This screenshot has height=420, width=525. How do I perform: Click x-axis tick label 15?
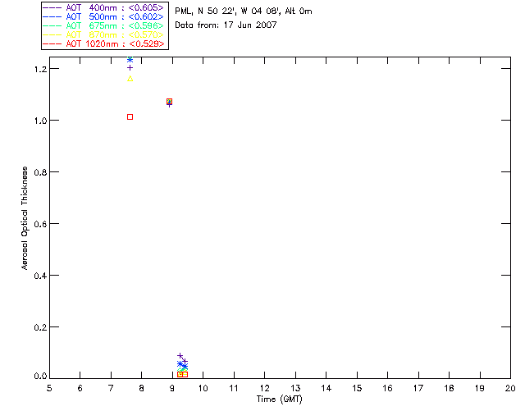tap(357, 388)
